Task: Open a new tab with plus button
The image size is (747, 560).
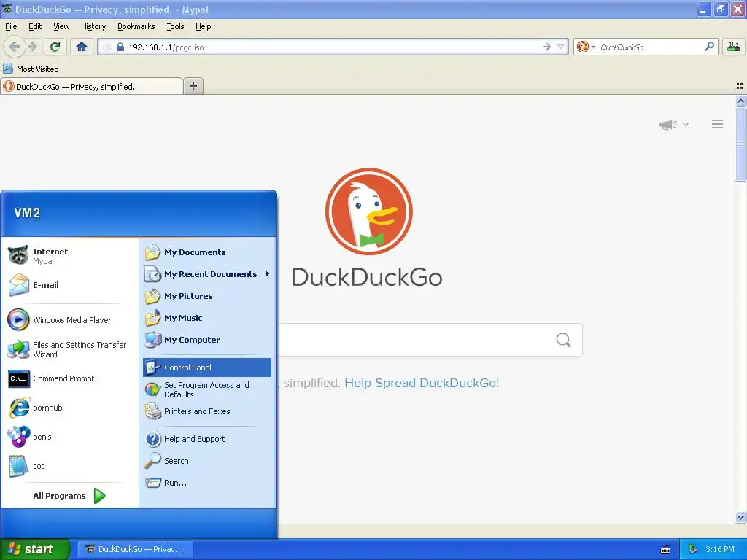Action: point(193,86)
